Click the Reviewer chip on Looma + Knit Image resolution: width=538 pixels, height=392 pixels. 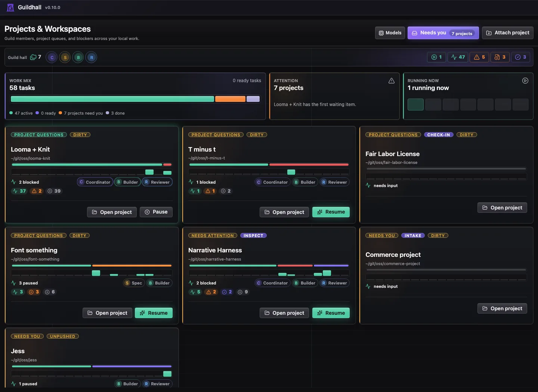(x=157, y=182)
